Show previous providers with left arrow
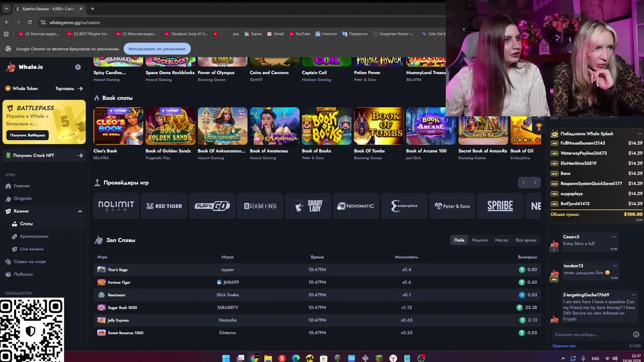This screenshot has width=644, height=362. [523, 183]
